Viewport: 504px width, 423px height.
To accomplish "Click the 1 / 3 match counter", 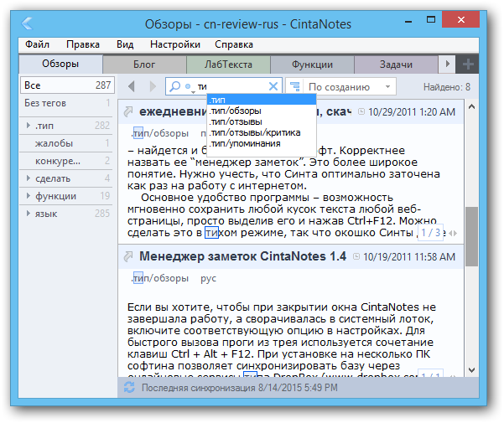I will point(431,232).
